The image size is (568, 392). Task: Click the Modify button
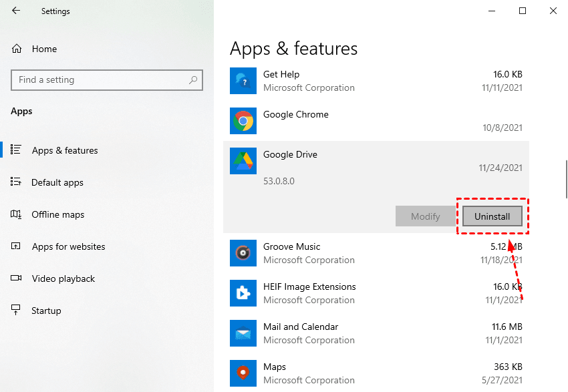coord(425,216)
